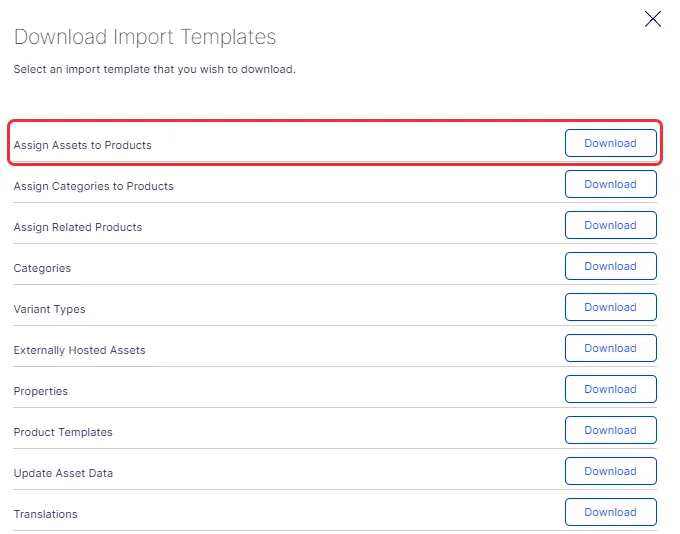Download the Externally Hosted Assets template

611,348
